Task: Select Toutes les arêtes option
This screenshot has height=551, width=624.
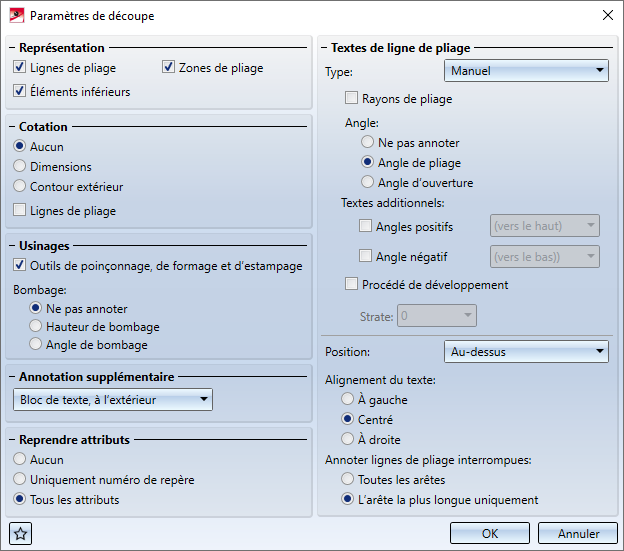Action: pos(349,480)
